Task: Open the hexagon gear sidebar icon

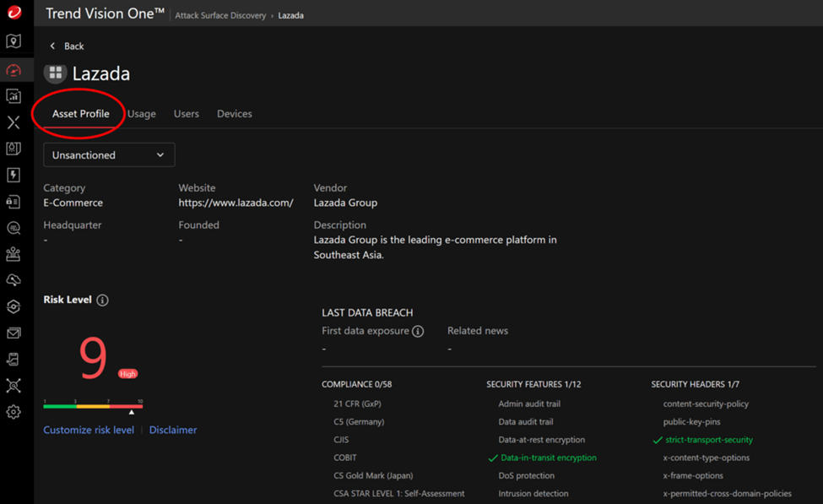Action: click(14, 306)
